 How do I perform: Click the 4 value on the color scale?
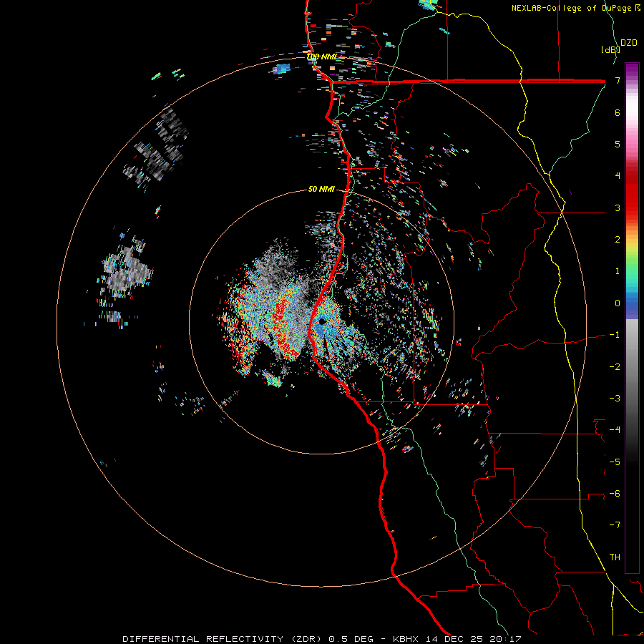(x=618, y=176)
